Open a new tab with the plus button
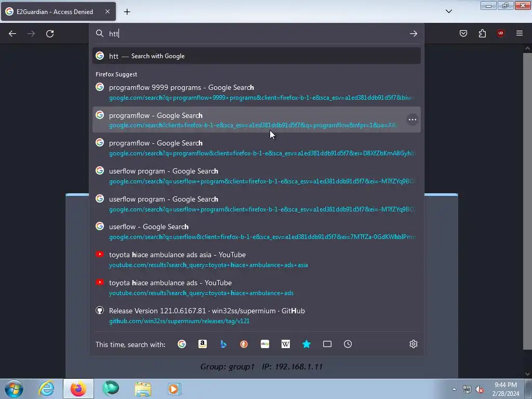 pyautogui.click(x=127, y=12)
